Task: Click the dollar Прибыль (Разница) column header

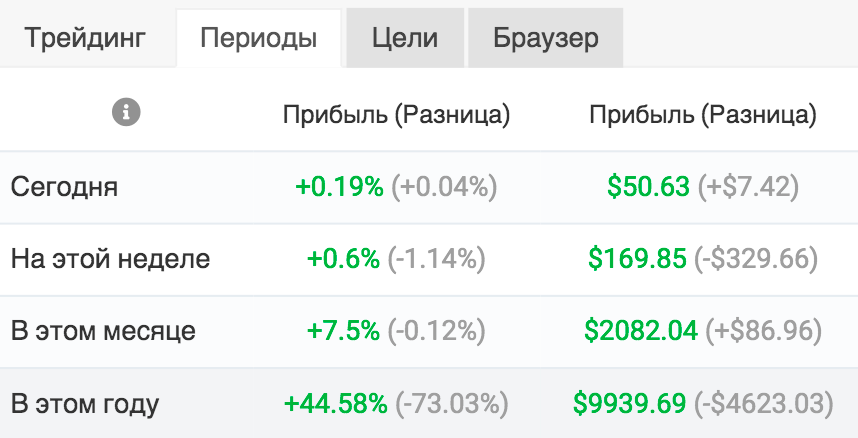Action: [x=703, y=115]
